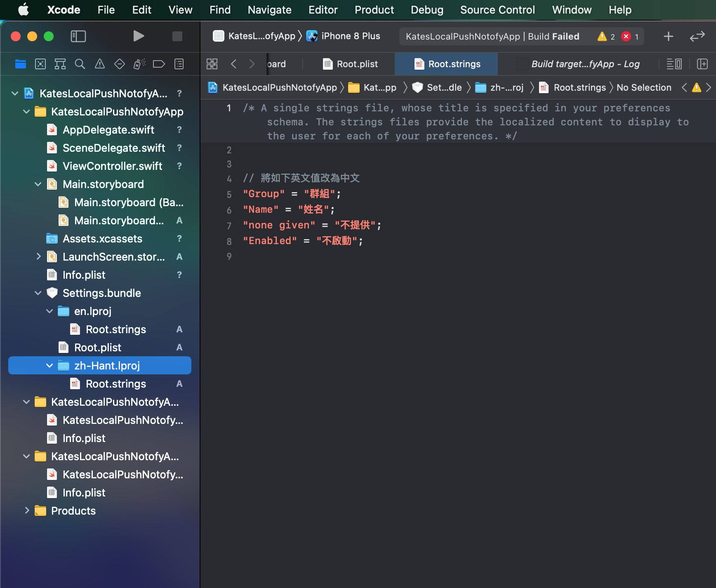Click the yellow warnings count indicator
Screen dimensions: 716x588
coord(606,36)
